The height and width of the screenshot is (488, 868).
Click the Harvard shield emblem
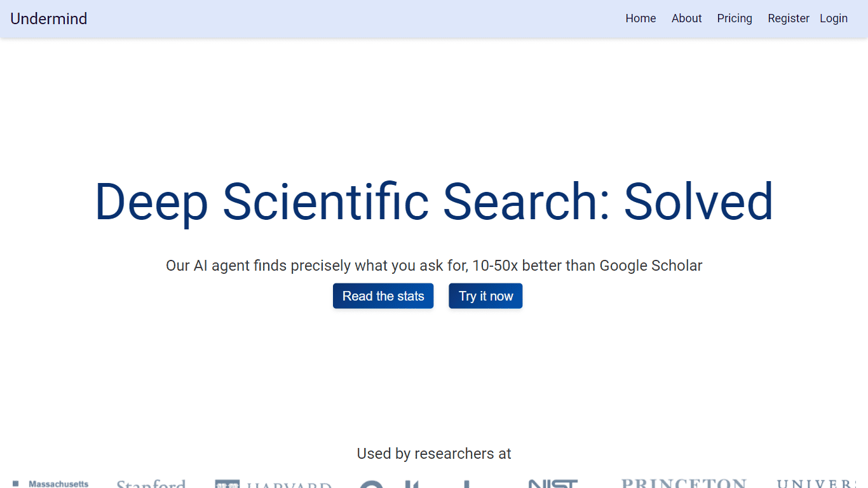click(227, 484)
